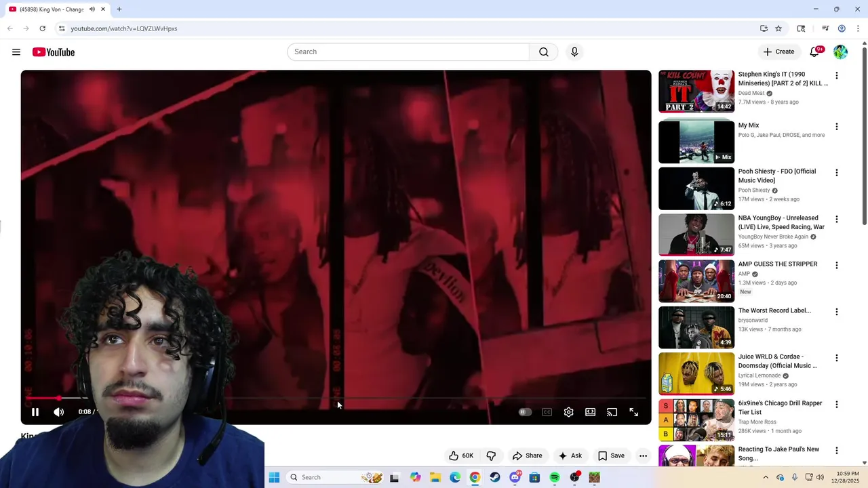The width and height of the screenshot is (868, 488).
Task: Install the app from the address bar icon
Action: point(764,28)
